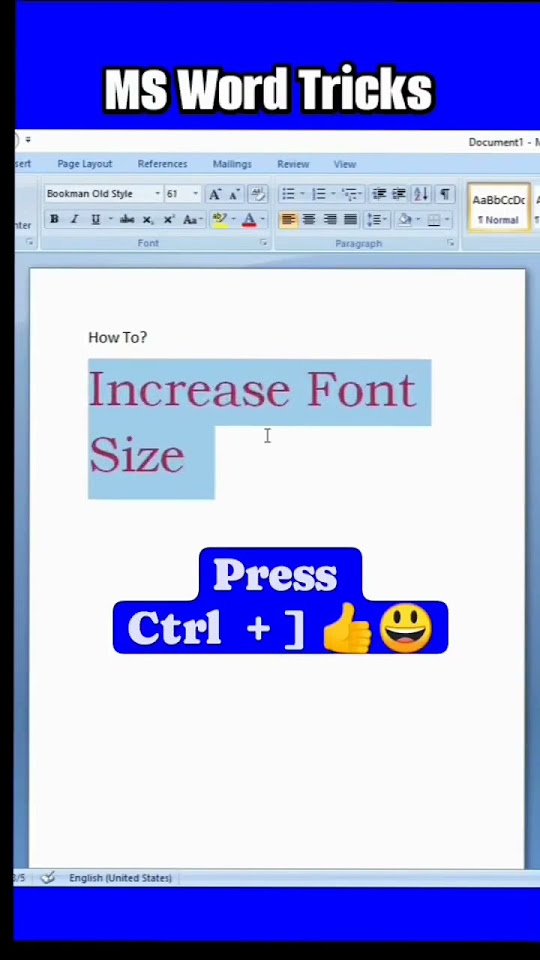
Task: Open font size dropdown showing 61
Action: click(196, 194)
